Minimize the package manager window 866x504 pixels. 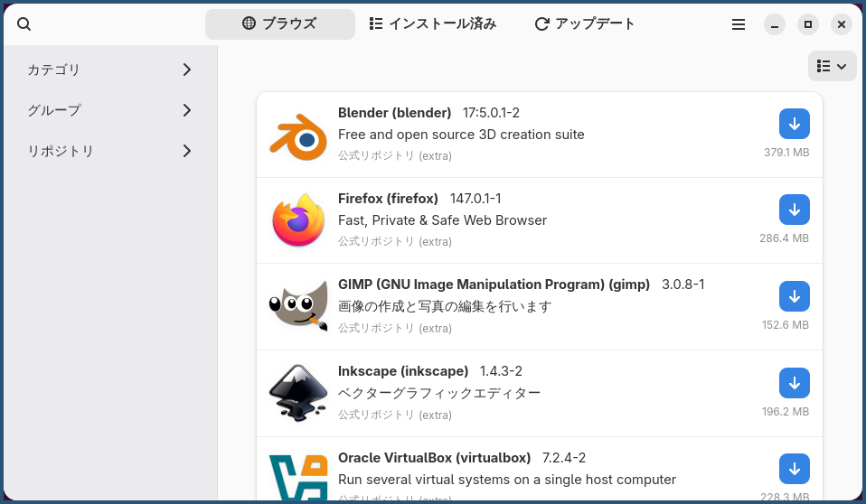coord(775,24)
